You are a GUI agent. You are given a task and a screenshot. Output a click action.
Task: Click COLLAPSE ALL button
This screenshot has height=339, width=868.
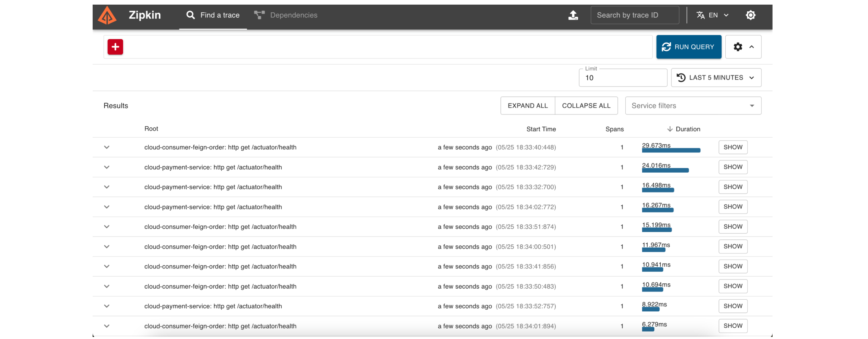586,106
